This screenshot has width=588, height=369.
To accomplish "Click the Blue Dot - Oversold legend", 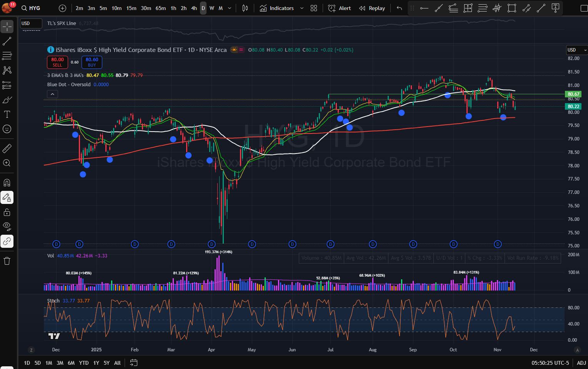I will [x=69, y=85].
